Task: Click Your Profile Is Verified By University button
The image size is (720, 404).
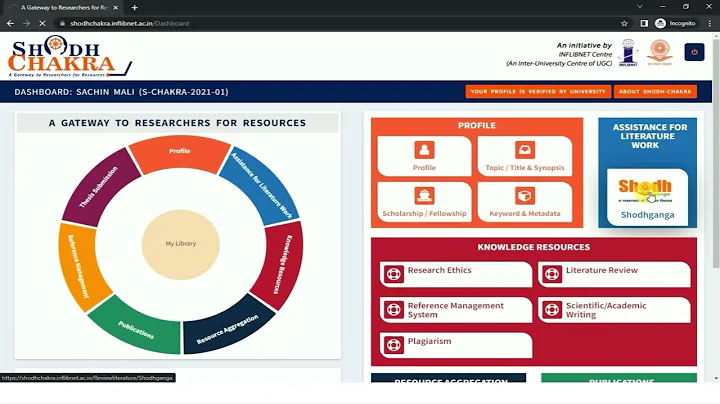Action: [x=538, y=91]
